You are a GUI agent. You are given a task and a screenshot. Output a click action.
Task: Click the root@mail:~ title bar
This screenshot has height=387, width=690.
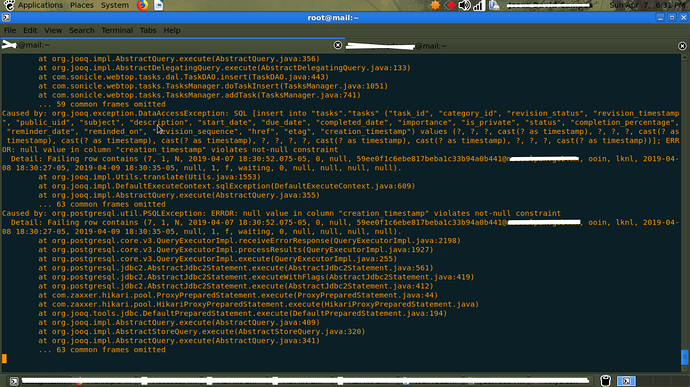click(333, 18)
